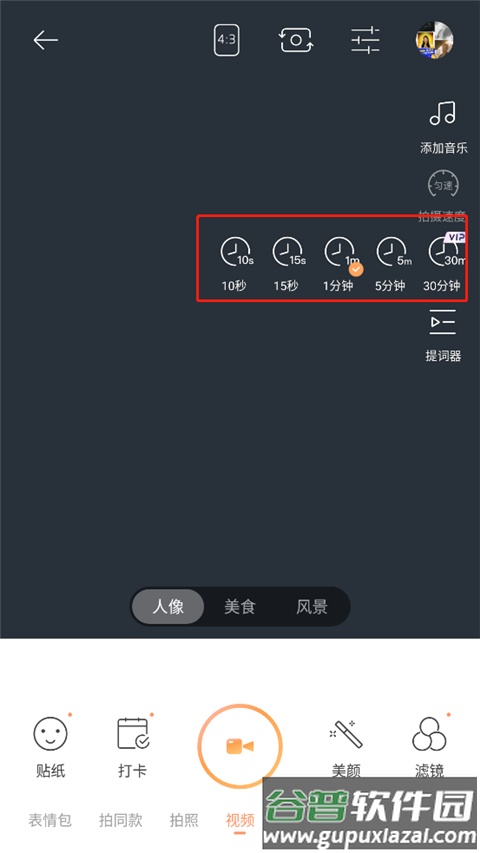Open the 贴纸 sticker panel
This screenshot has width=480, height=853.
[51, 747]
